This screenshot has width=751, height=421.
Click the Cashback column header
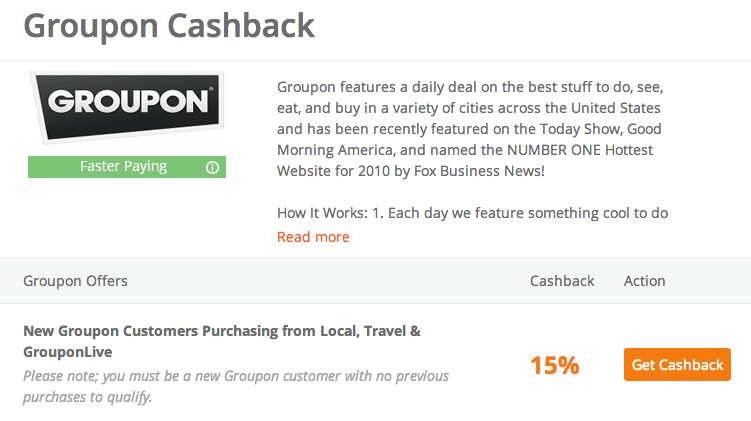pos(562,281)
